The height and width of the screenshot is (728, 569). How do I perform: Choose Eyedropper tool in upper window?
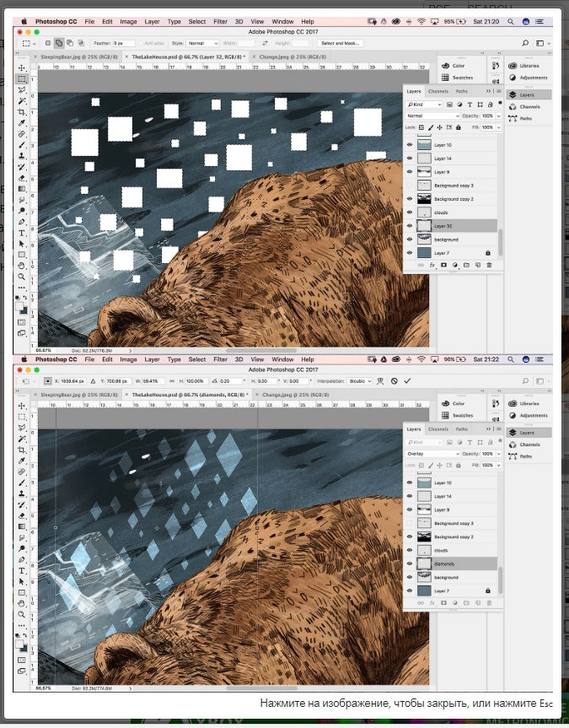tap(22, 123)
